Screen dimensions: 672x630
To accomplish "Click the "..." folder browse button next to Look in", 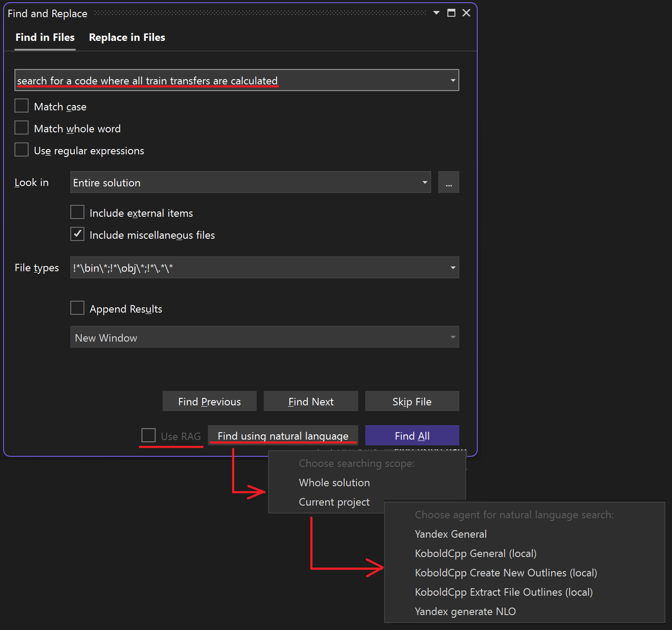I will (448, 182).
